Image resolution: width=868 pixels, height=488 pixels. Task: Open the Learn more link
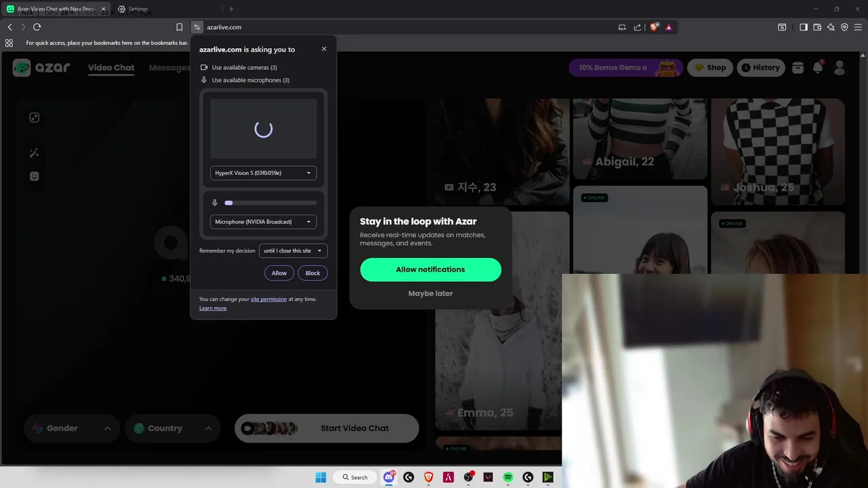pos(213,308)
